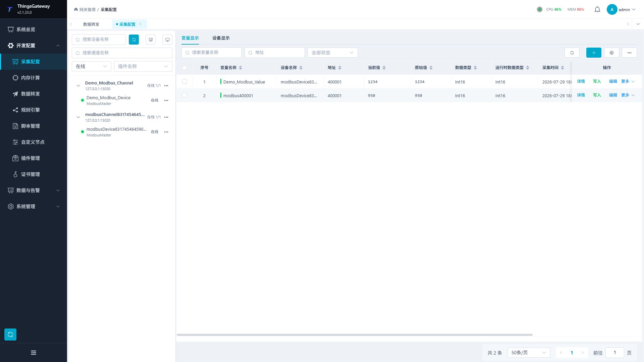Open 规则引擎 in the sidebar
Screen dimensions: 644x362
click(34, 110)
